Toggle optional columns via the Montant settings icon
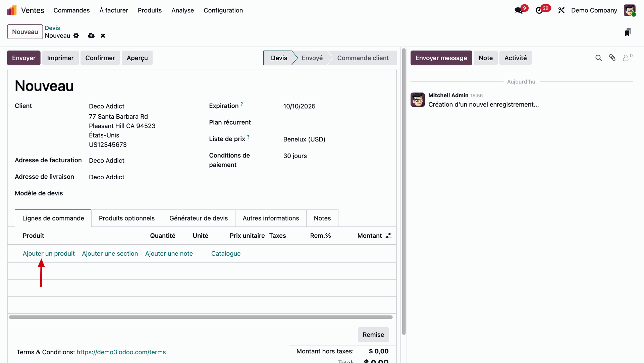 [x=388, y=236]
